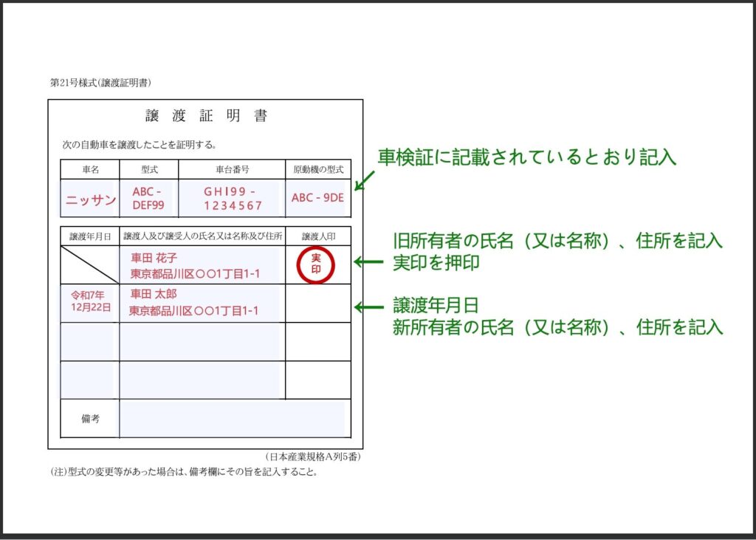756x540 pixels.
Task: Click the 原動機の型式 value ABC-9DE
Action: point(317,198)
